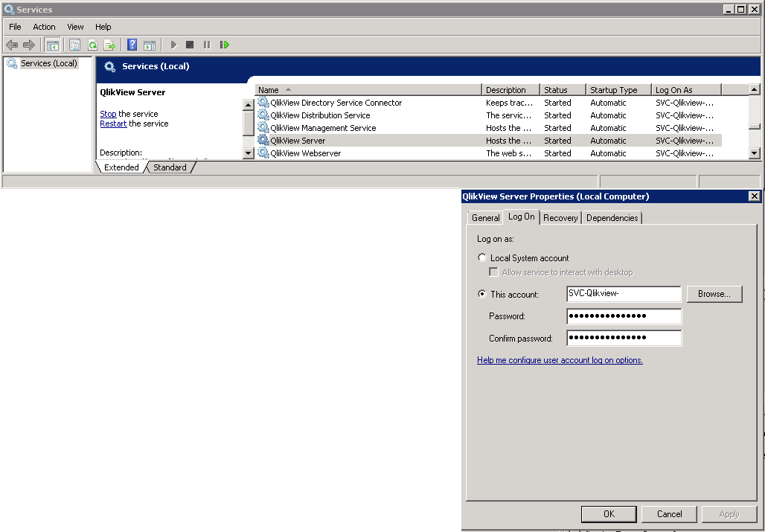Click gear icon of QlikView Directory Service Connector
This screenshot has height=532, width=765.
pyautogui.click(x=263, y=103)
